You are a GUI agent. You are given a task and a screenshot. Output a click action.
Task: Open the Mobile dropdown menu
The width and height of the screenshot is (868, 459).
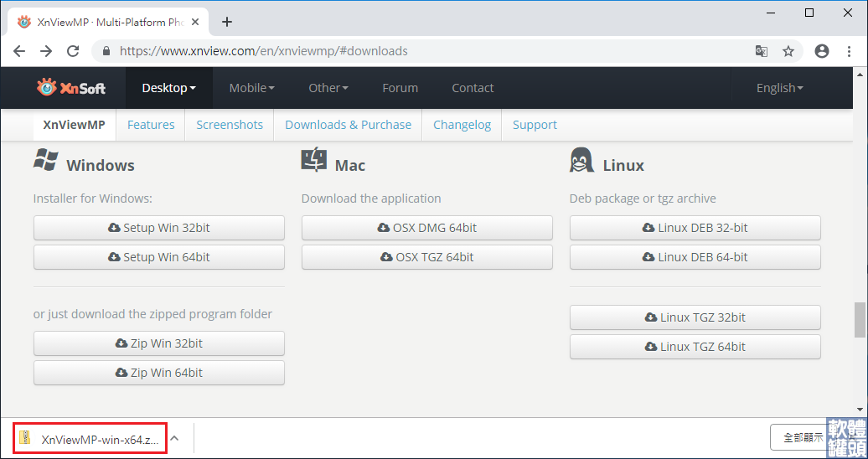[x=252, y=87]
